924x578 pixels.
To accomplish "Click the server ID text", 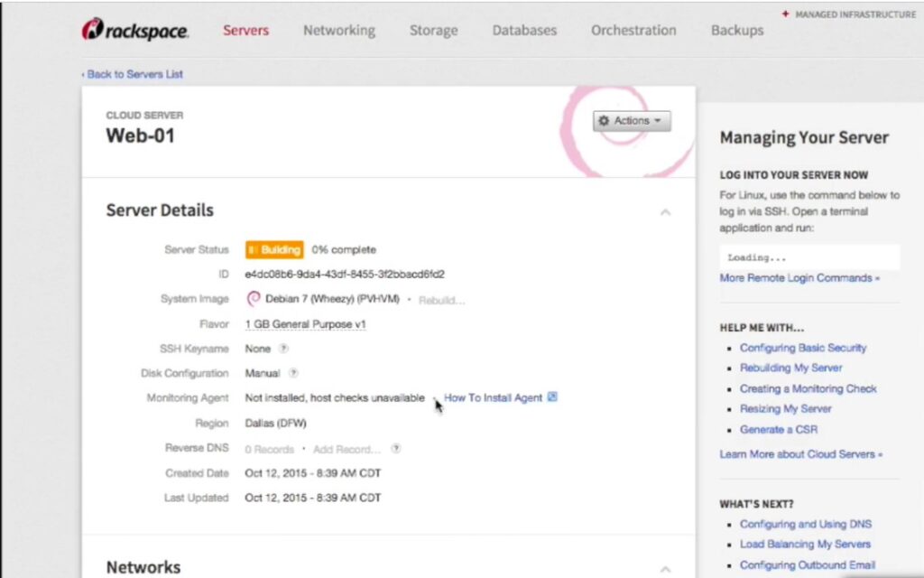I will point(345,275).
